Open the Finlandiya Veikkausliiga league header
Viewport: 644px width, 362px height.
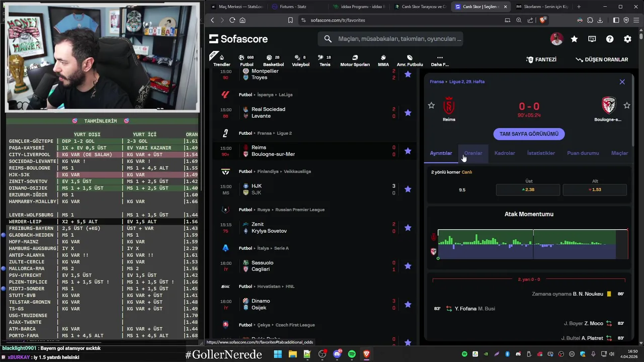(x=275, y=171)
